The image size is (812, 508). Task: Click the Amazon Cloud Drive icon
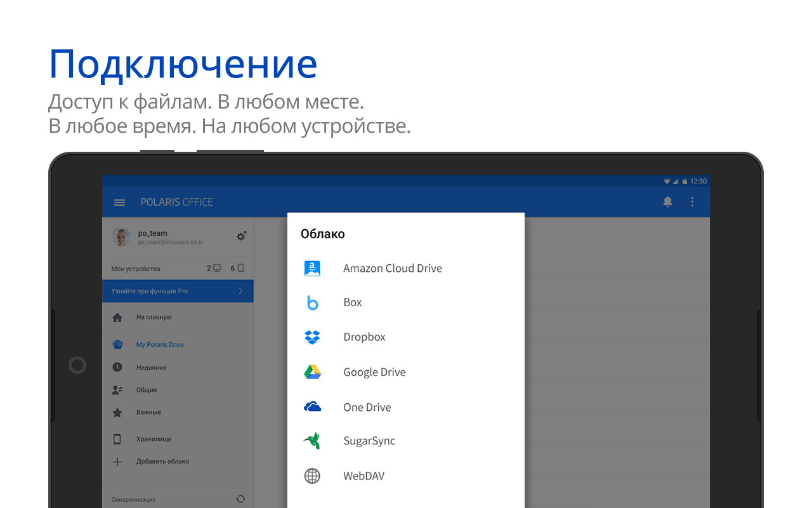[312, 269]
